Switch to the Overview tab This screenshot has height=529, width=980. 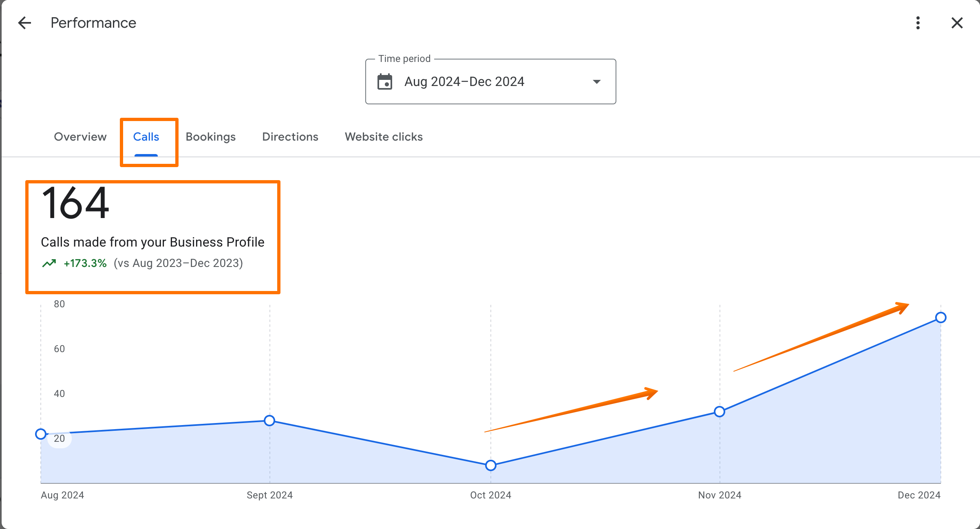click(x=80, y=137)
